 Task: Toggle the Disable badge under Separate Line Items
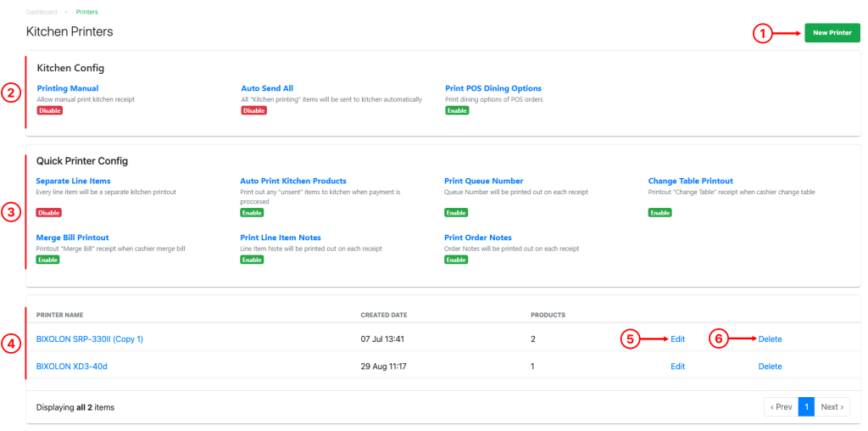[x=48, y=213]
